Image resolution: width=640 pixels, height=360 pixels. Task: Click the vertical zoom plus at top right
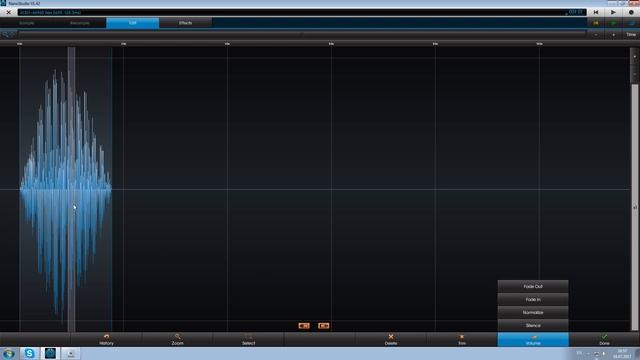coord(635,56)
